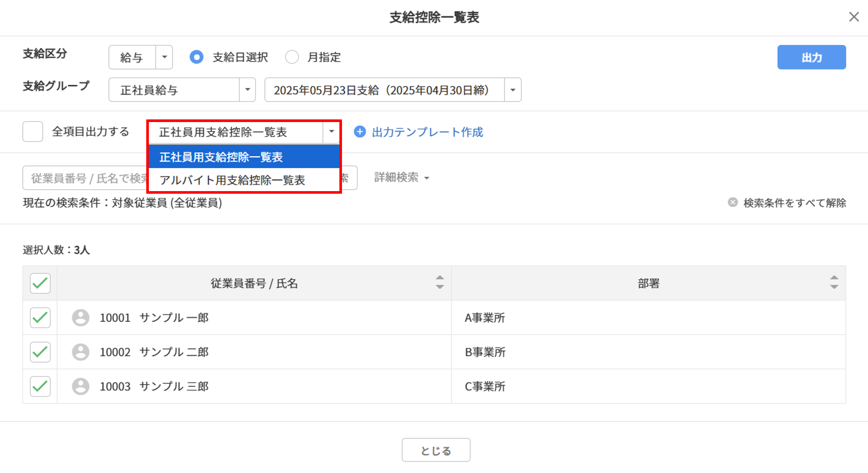Uncheck the row for 10003 サンプル 三郎
The width and height of the screenshot is (868, 473).
tap(40, 386)
